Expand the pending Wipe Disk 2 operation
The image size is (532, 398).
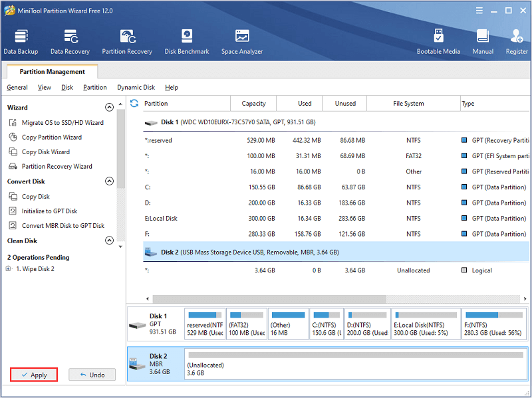tap(8, 269)
